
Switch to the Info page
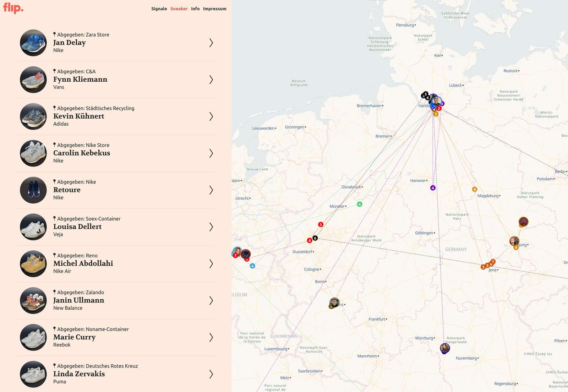[x=195, y=9]
